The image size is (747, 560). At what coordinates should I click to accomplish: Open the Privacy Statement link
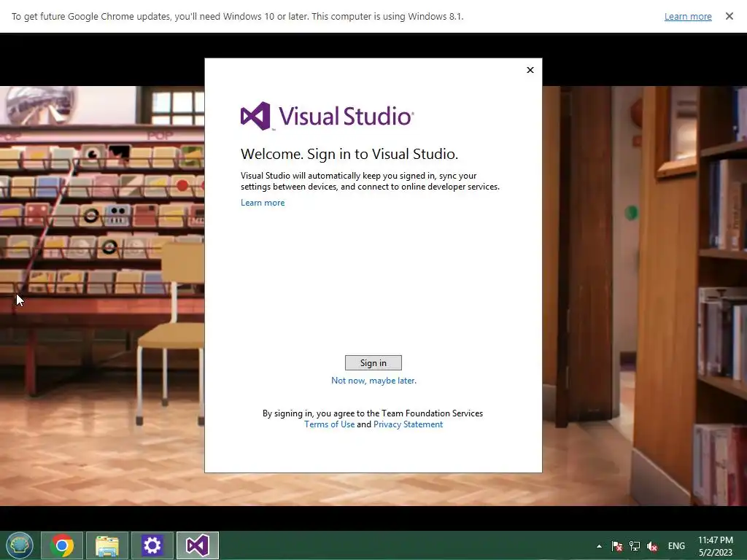click(x=408, y=424)
